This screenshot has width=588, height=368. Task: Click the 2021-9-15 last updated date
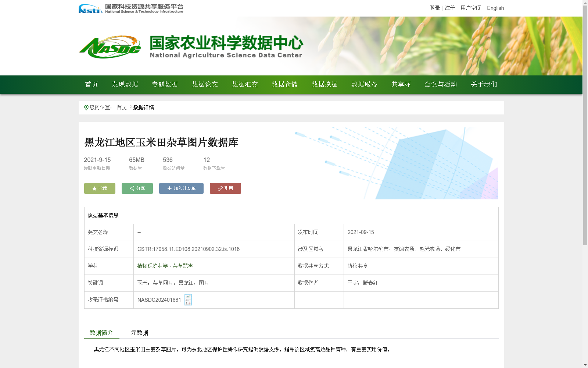[x=97, y=160]
